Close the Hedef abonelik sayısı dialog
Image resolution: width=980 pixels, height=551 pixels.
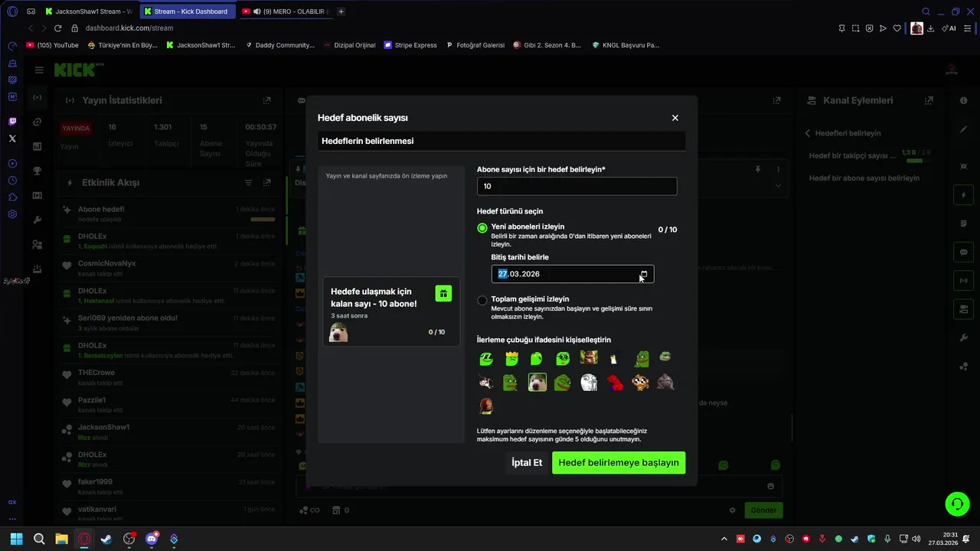point(675,118)
